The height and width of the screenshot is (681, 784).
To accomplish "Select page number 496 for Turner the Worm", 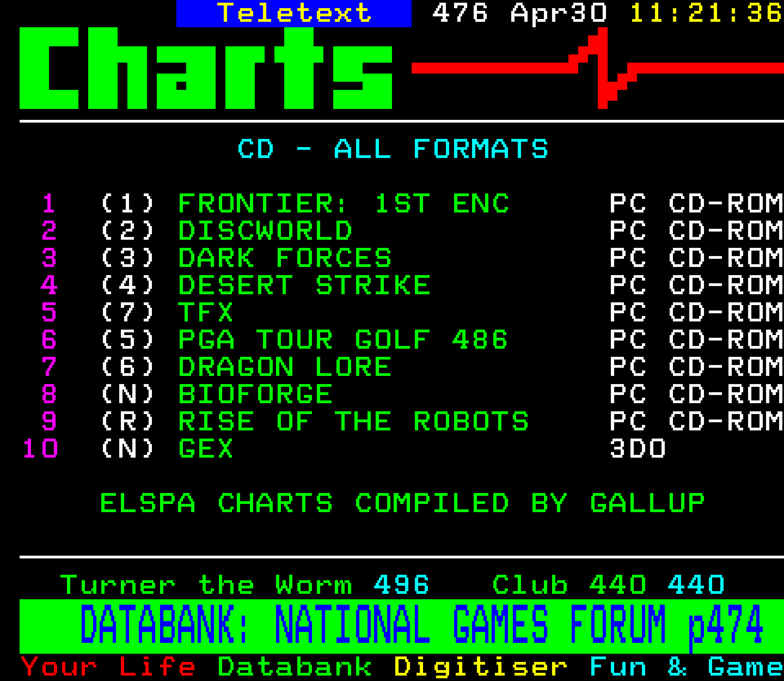I will (x=402, y=585).
